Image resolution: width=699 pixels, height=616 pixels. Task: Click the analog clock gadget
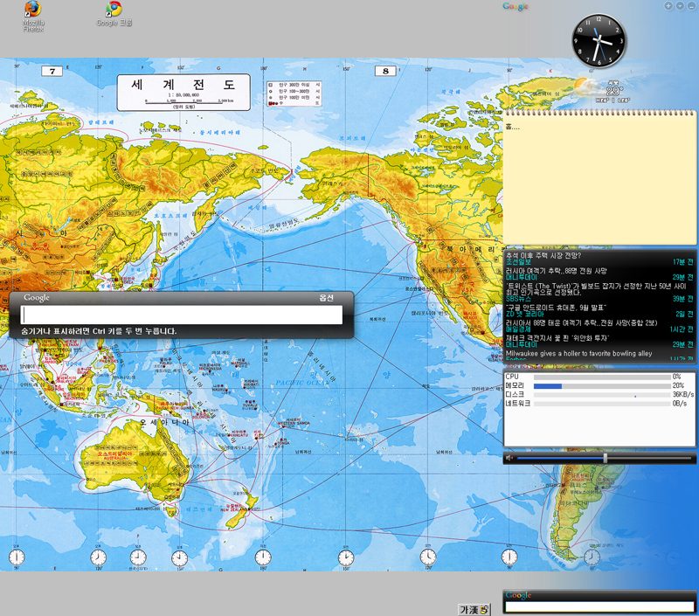pos(599,40)
